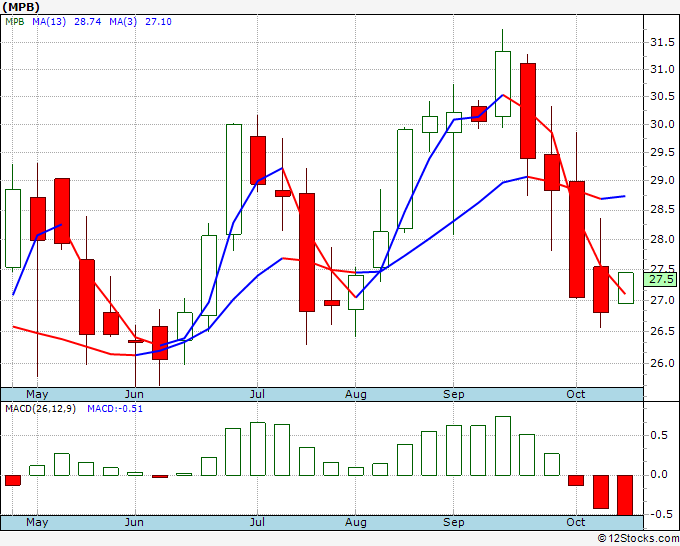This screenshot has width=680, height=546.
Task: Click May on the price chart axis
Action: [37, 394]
